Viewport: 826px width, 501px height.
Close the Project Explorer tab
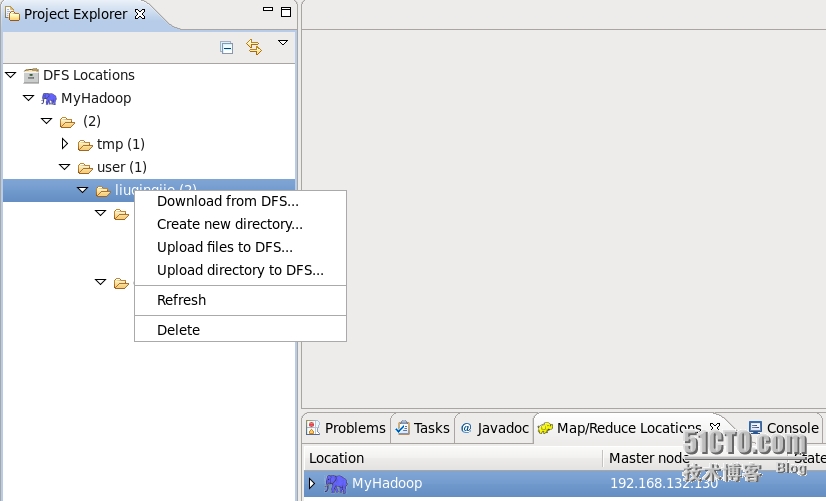pos(140,14)
